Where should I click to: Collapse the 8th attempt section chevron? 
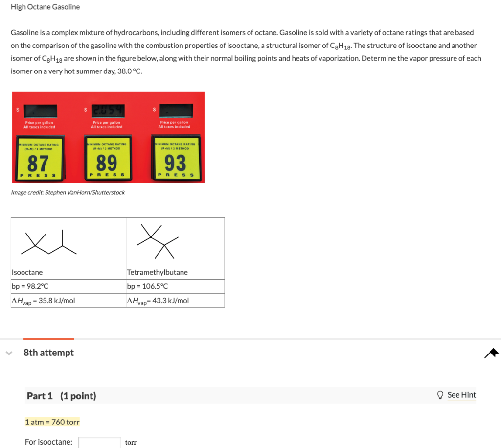[9, 353]
